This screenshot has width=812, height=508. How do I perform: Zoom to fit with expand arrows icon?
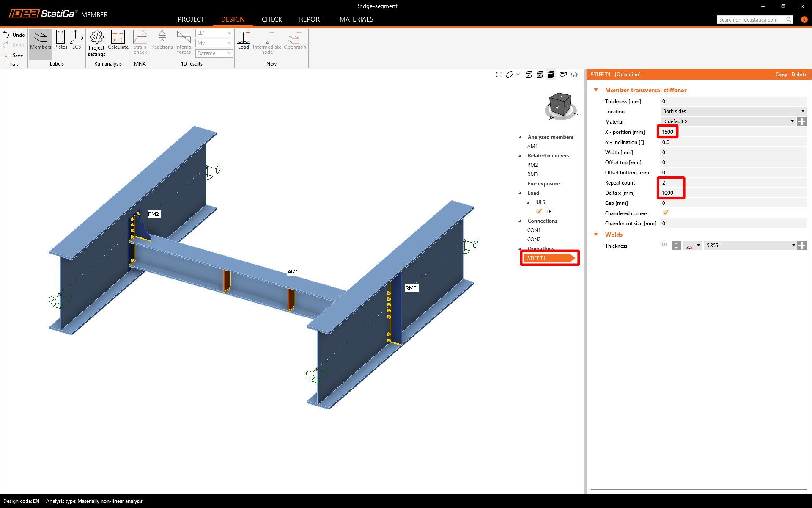pyautogui.click(x=499, y=75)
